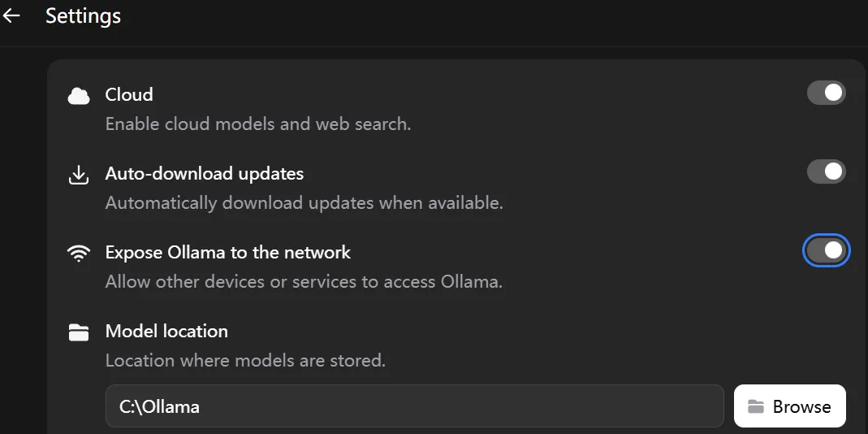Viewport: 868px width, 434px height.
Task: Toggle Expose Ollama to the network
Action: pyautogui.click(x=826, y=250)
